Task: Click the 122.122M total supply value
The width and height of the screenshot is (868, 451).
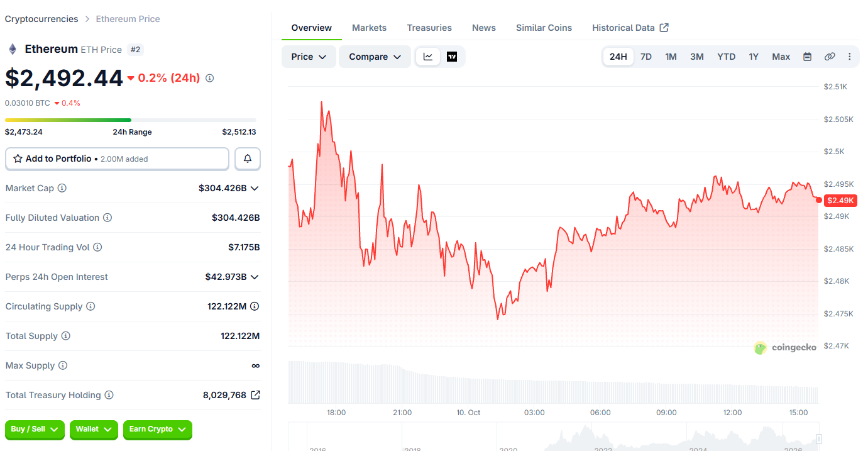Action: [240, 336]
